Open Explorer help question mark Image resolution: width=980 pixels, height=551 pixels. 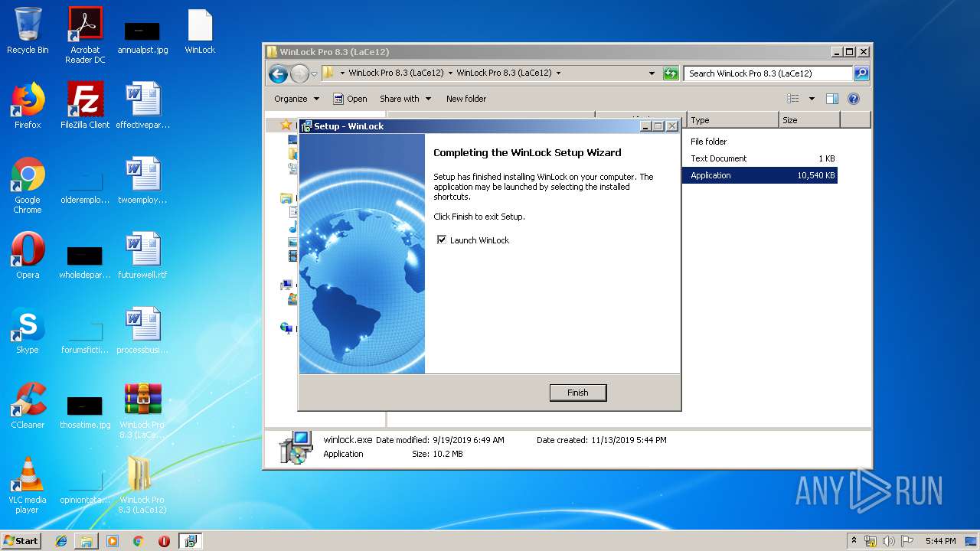[x=854, y=99]
